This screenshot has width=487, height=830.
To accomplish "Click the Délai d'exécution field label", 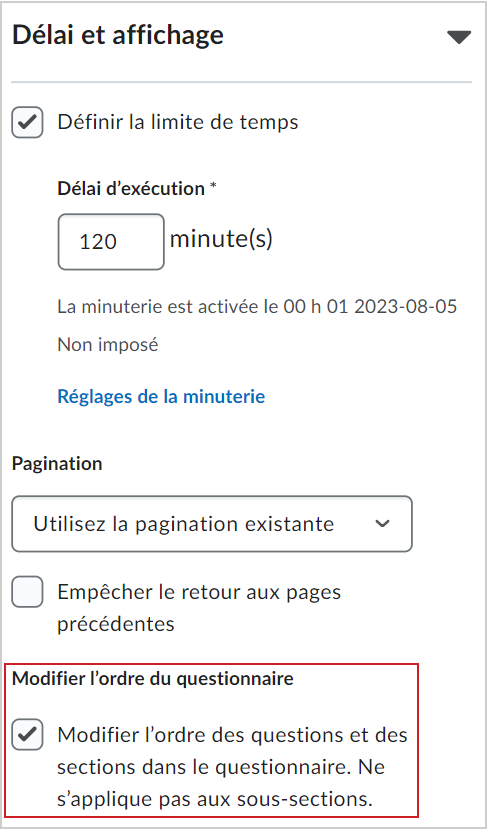I will pyautogui.click(x=131, y=188).
